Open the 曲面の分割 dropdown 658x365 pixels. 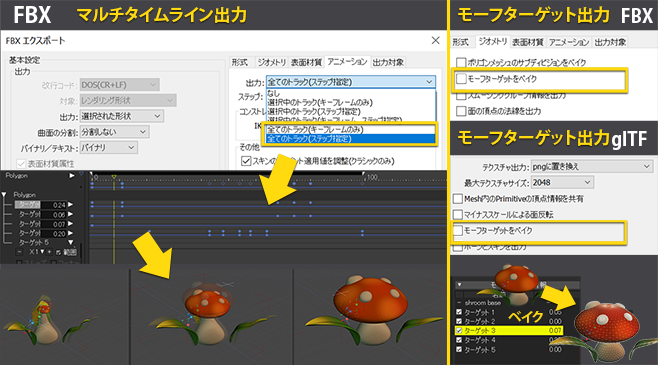coord(114,132)
